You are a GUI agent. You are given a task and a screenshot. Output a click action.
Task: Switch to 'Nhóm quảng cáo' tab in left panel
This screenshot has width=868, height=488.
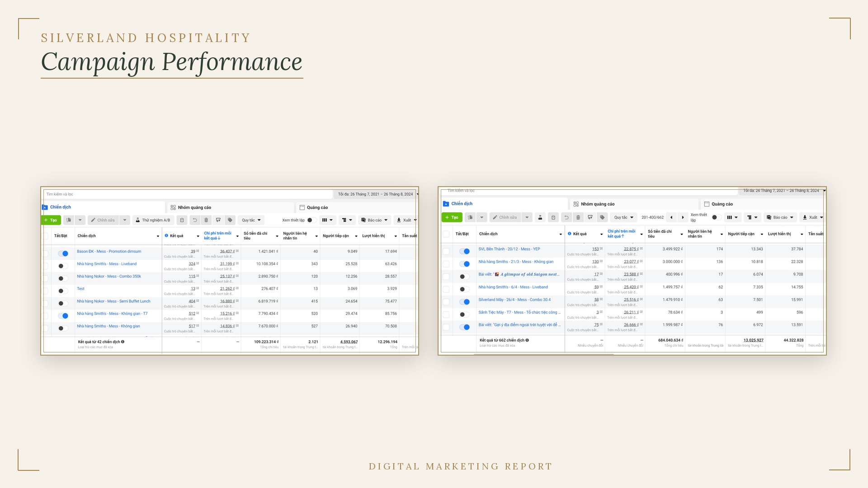pos(231,207)
